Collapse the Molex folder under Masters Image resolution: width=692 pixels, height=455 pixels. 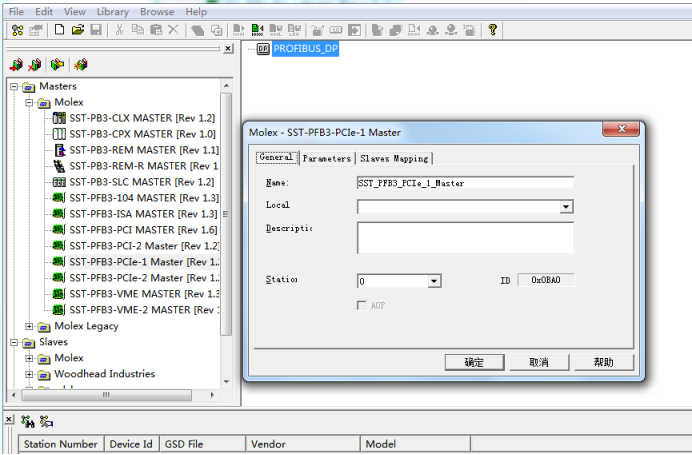point(29,102)
